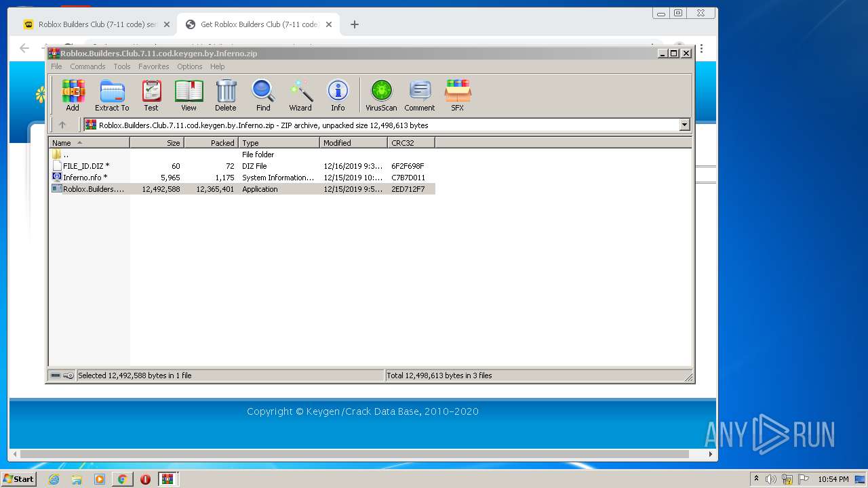868x488 pixels.
Task: Click the WinRAR title bar icon
Action: 54,53
